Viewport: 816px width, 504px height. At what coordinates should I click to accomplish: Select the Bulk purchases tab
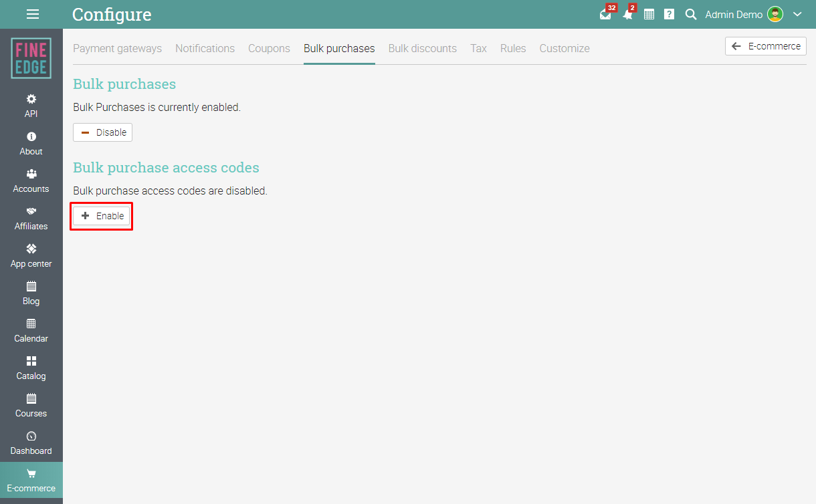click(339, 48)
